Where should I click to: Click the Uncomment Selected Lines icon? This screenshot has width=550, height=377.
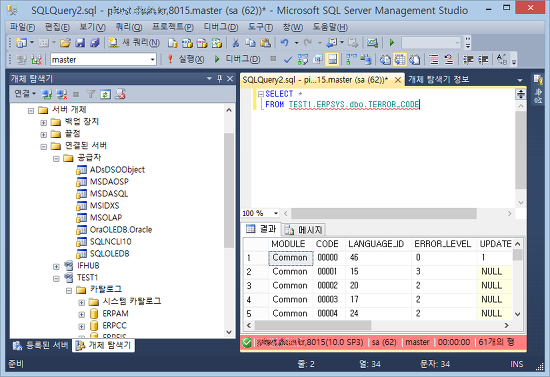[x=449, y=60]
